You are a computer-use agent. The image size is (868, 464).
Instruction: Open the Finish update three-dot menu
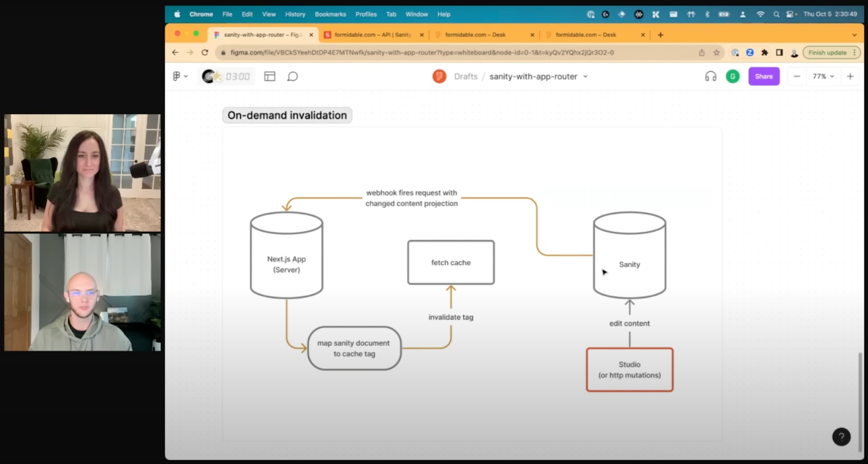click(854, 53)
